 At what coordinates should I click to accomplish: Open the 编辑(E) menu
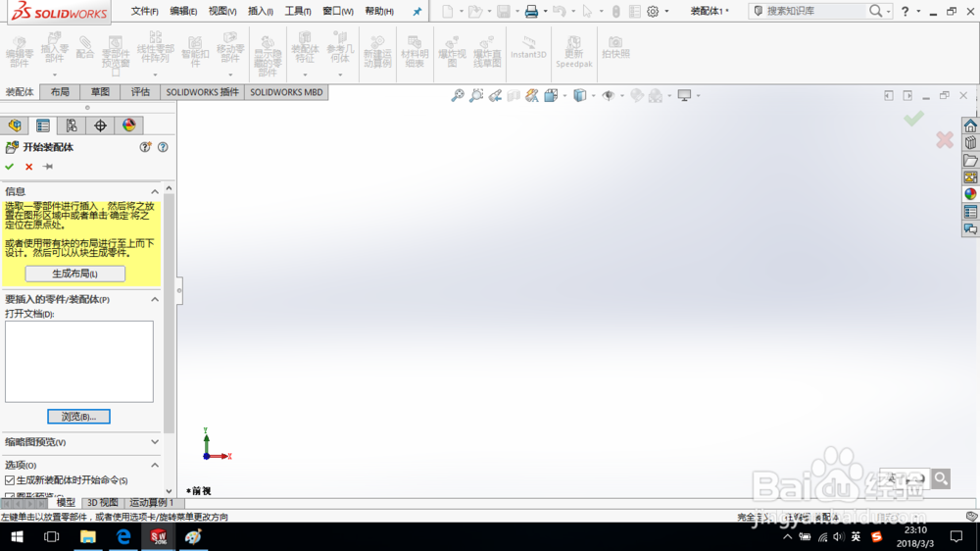pos(183,11)
